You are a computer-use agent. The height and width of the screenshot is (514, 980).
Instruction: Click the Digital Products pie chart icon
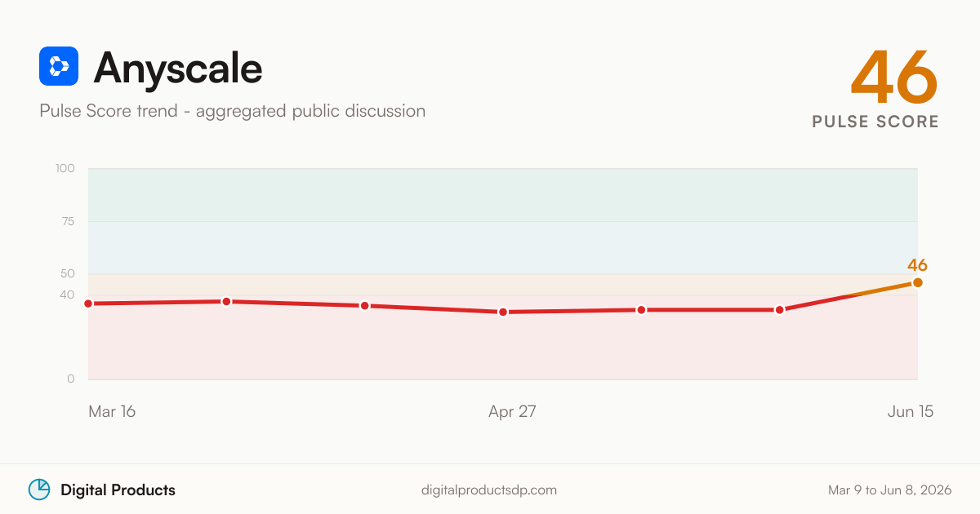coord(39,490)
